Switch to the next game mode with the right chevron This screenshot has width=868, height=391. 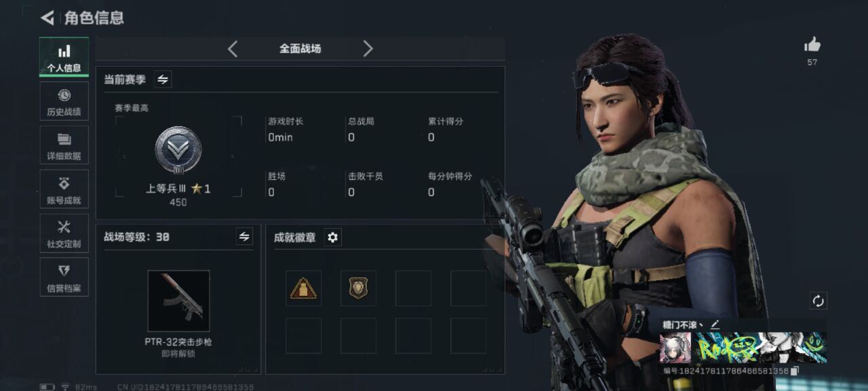click(368, 48)
